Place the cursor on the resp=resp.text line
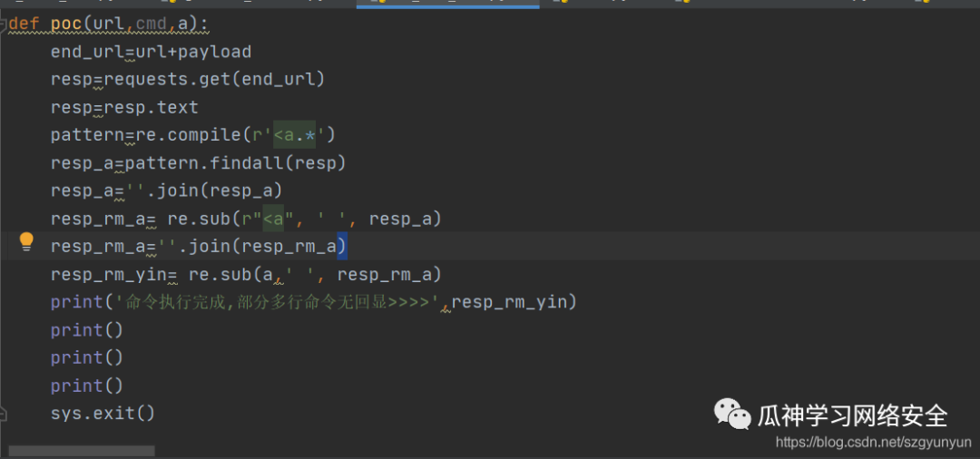Viewport: 980px width, 459px height. pyautogui.click(x=124, y=107)
